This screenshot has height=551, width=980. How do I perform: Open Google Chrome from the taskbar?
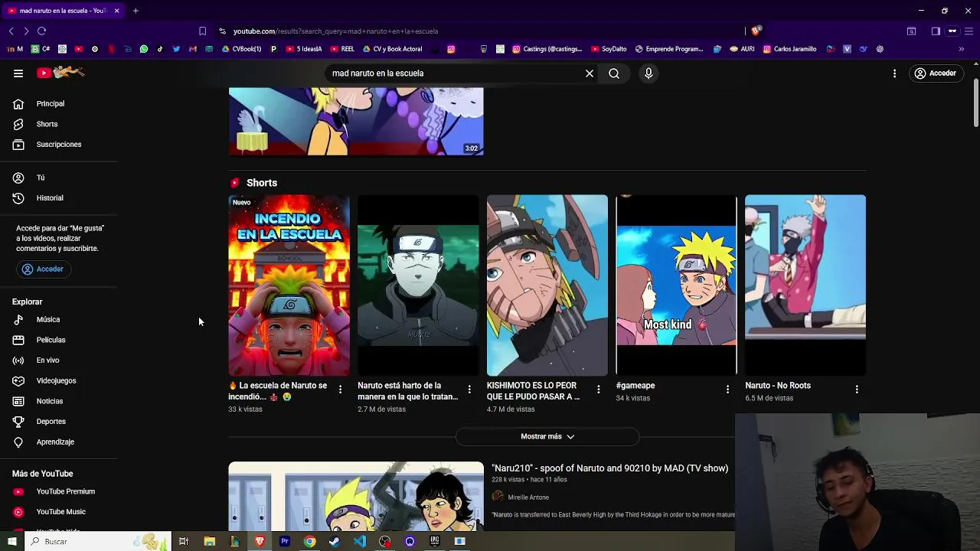click(x=309, y=542)
